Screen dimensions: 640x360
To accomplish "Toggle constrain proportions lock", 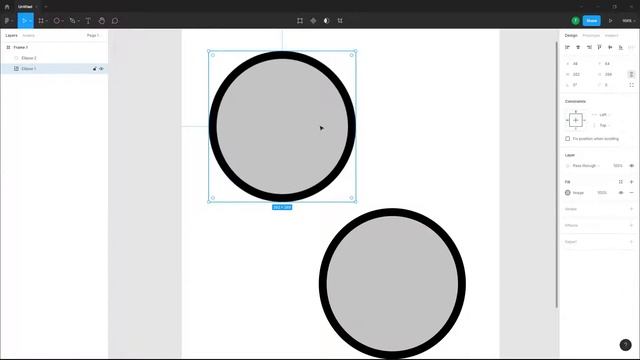I will point(631,74).
